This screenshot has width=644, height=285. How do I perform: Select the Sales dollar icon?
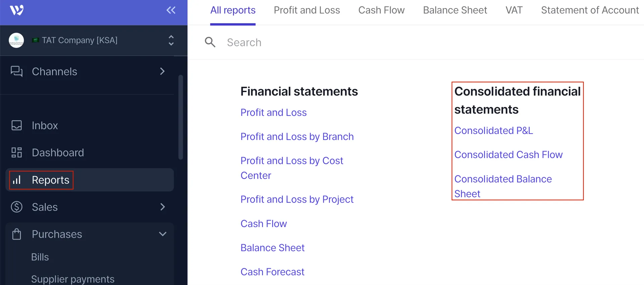click(x=16, y=207)
